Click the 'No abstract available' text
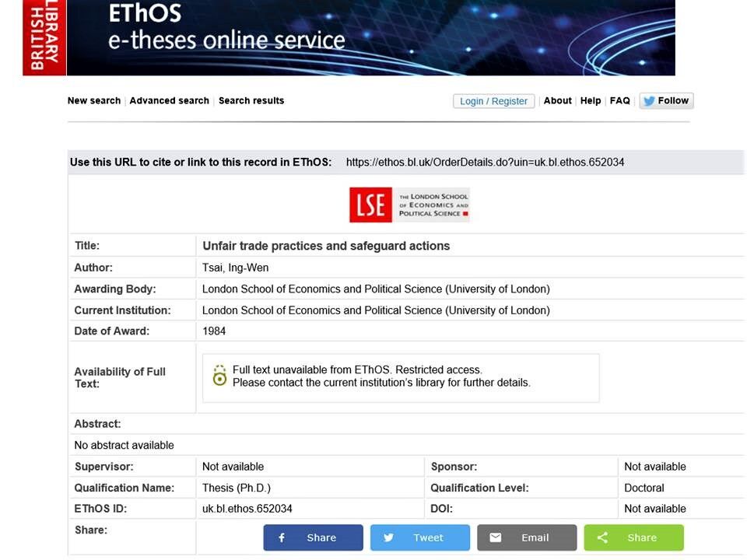 click(124, 445)
